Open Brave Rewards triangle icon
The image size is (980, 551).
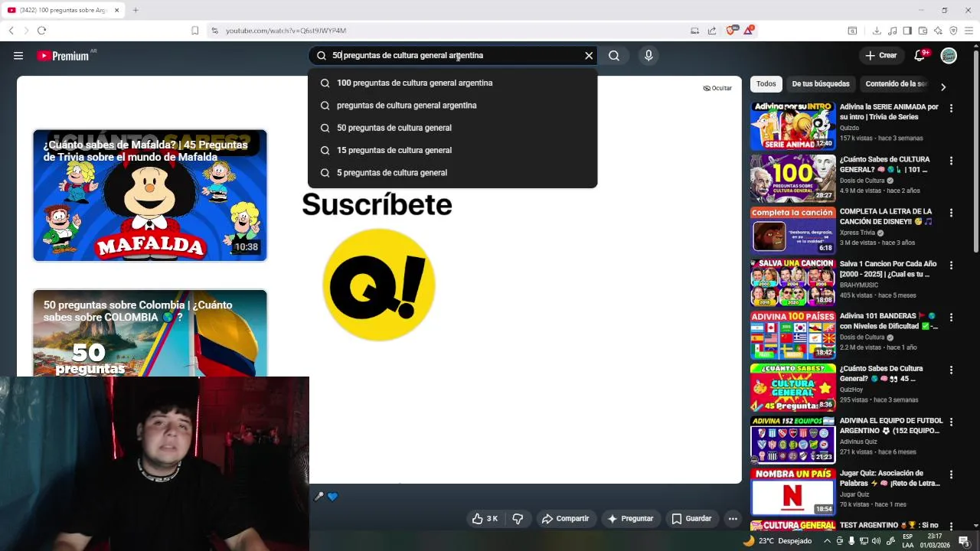(748, 31)
